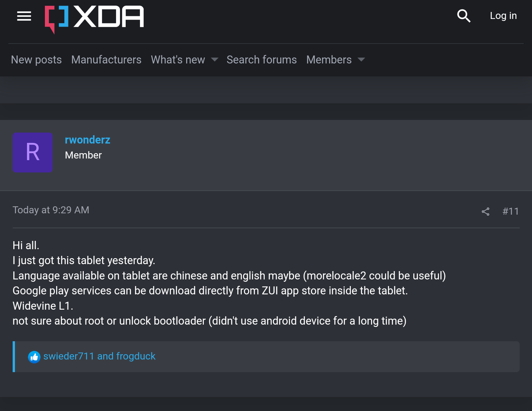Go to New posts
Image resolution: width=532 pixels, height=411 pixels.
(x=36, y=60)
